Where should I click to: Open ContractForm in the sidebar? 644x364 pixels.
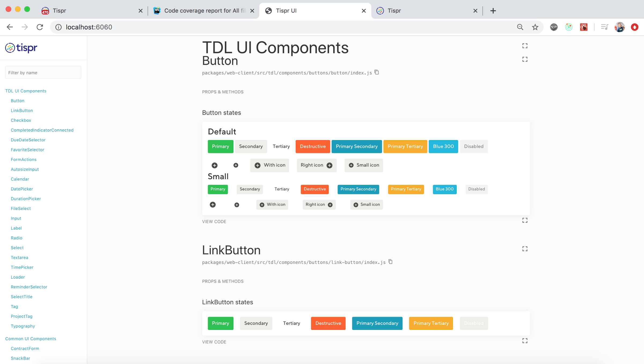click(x=25, y=348)
